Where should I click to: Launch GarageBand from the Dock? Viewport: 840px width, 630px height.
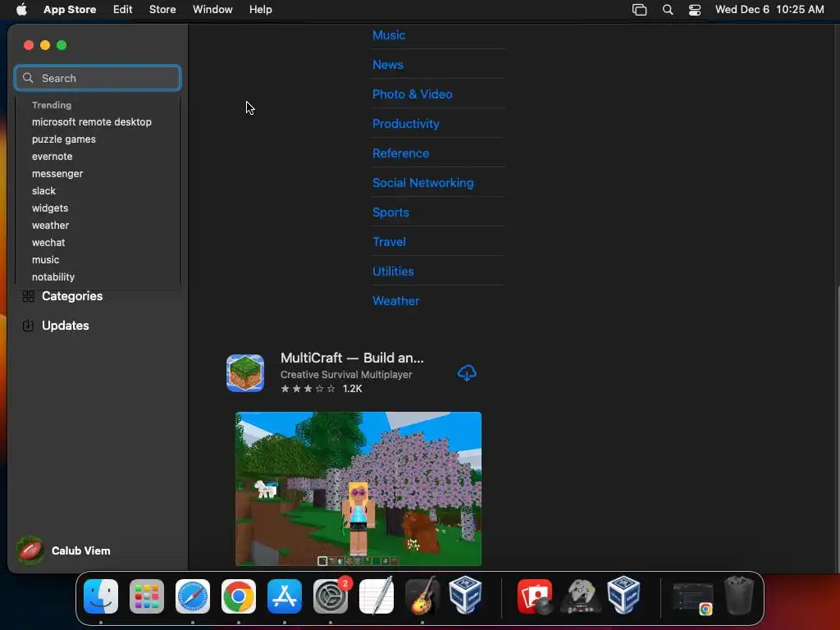[422, 596]
